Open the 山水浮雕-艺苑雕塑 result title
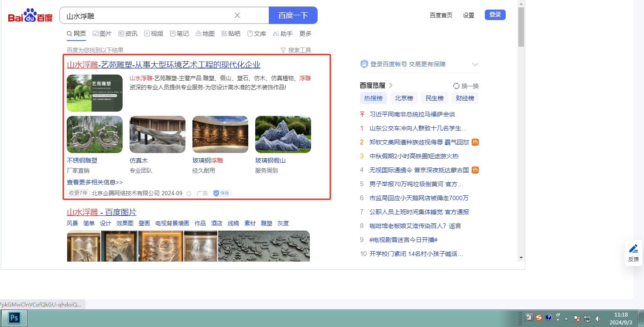This screenshot has width=644, height=327. (x=164, y=65)
